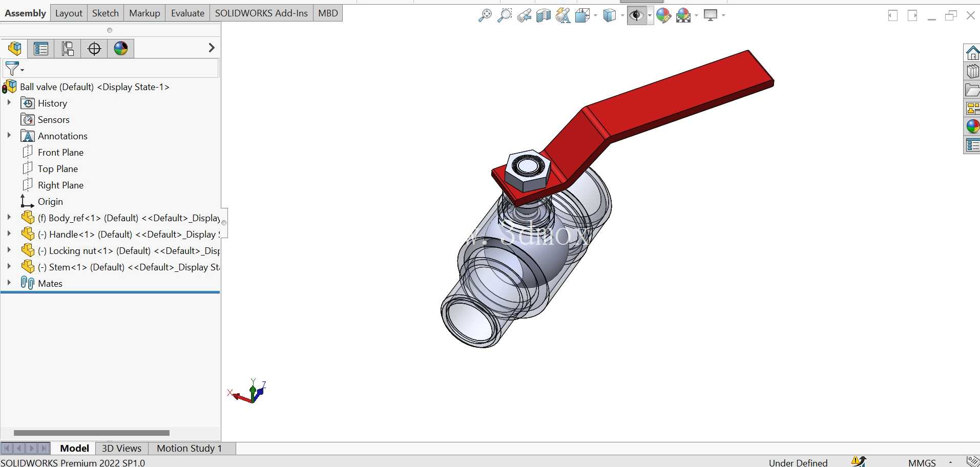Open the ConfigurationManager tab icon
This screenshot has height=467, width=980.
coord(68,49)
